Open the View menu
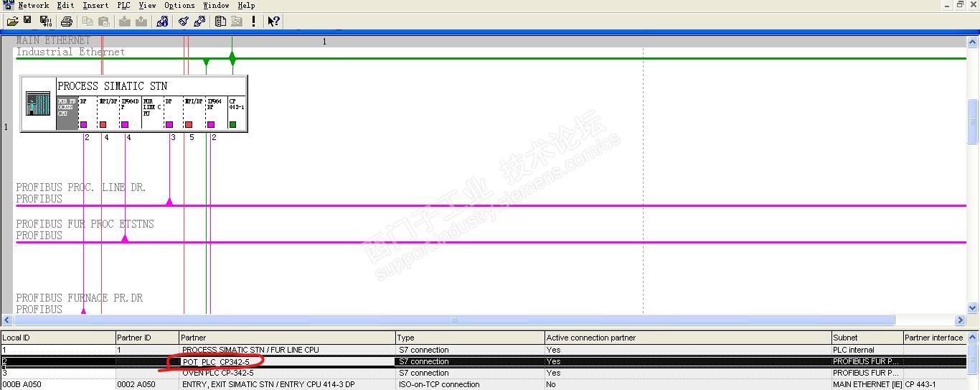Screen dimensions: 980x390 147,5
